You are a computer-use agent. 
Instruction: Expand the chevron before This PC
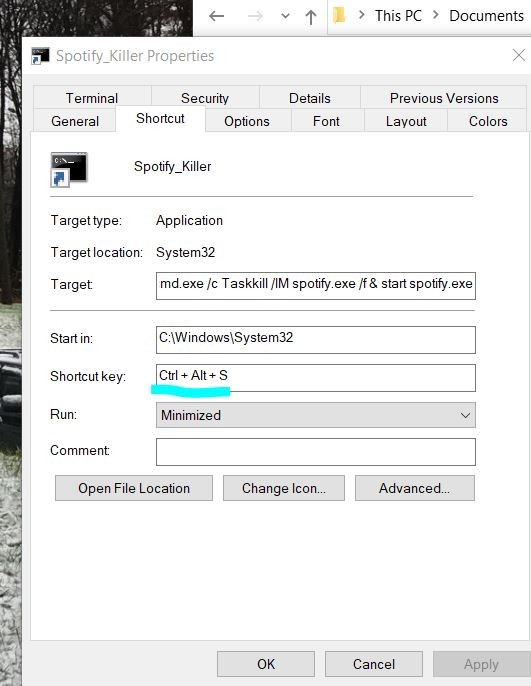point(361,15)
